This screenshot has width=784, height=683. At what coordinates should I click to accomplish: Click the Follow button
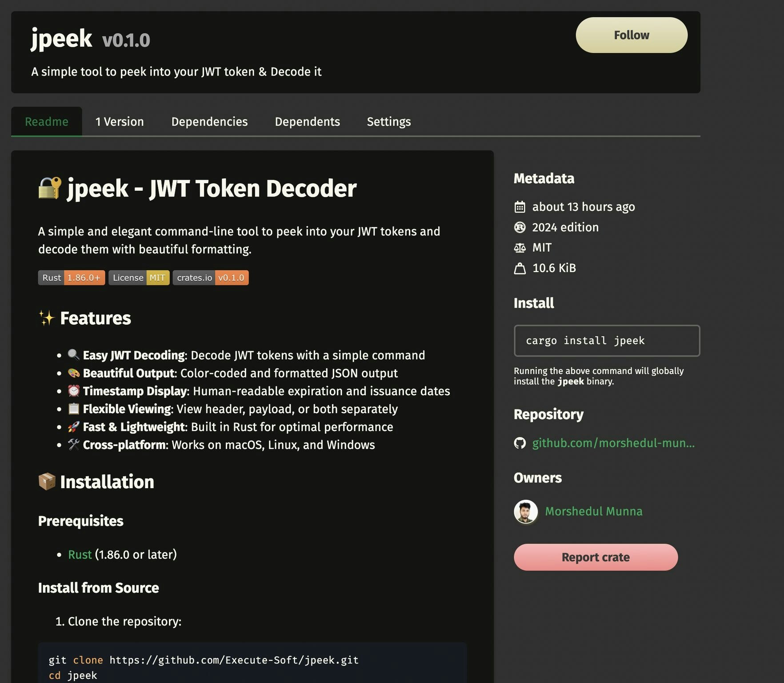point(631,35)
